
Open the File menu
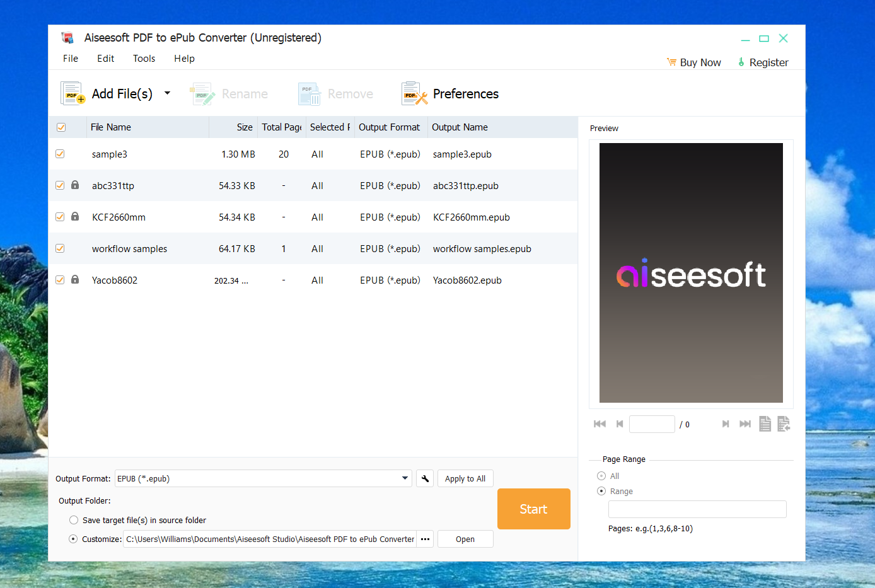[x=71, y=59]
